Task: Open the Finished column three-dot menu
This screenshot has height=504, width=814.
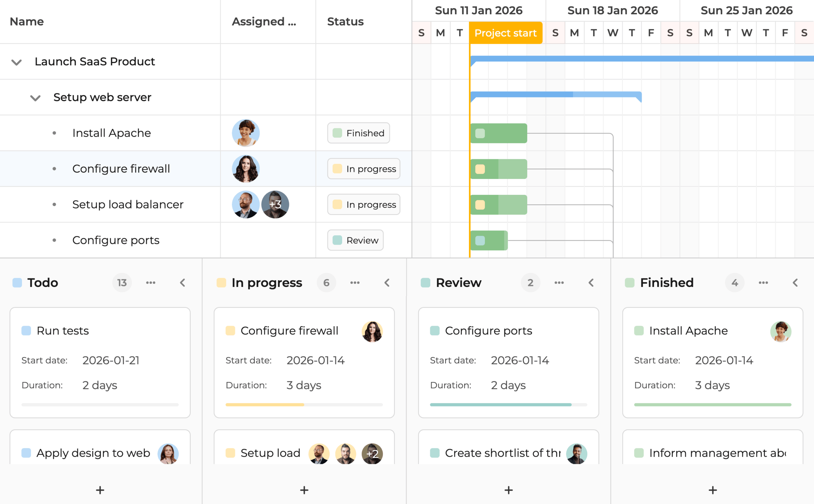Action: click(763, 283)
